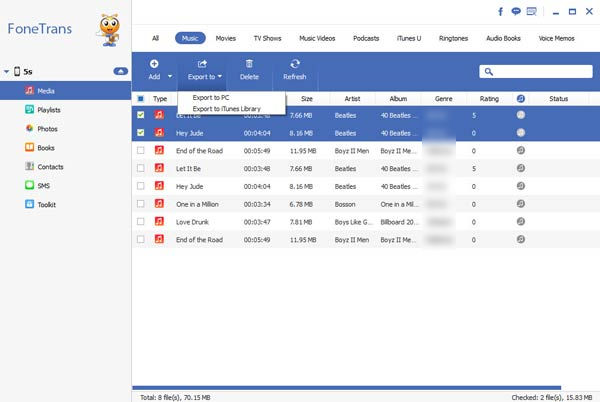The width and height of the screenshot is (600, 402).
Task: Switch to the Voice Memos tab
Action: point(556,38)
